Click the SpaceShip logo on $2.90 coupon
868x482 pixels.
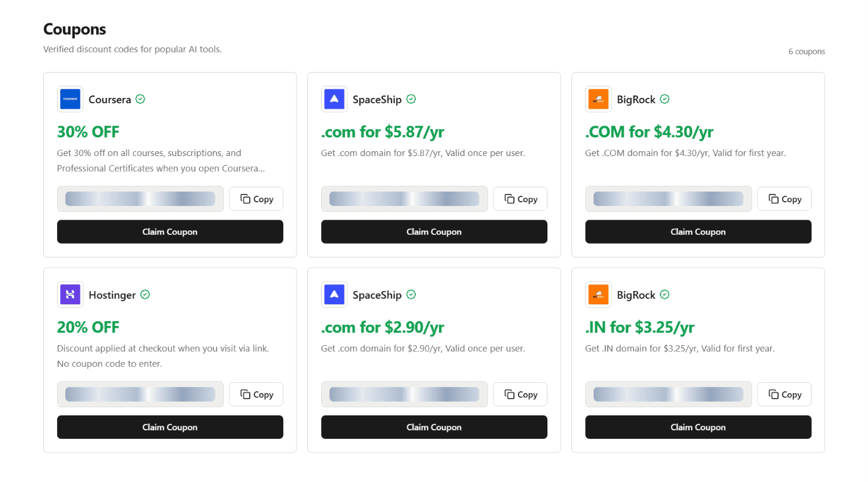334,295
